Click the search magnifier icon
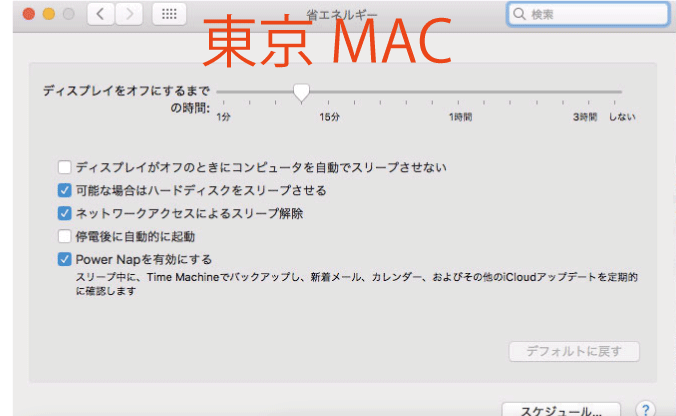 pos(520,14)
